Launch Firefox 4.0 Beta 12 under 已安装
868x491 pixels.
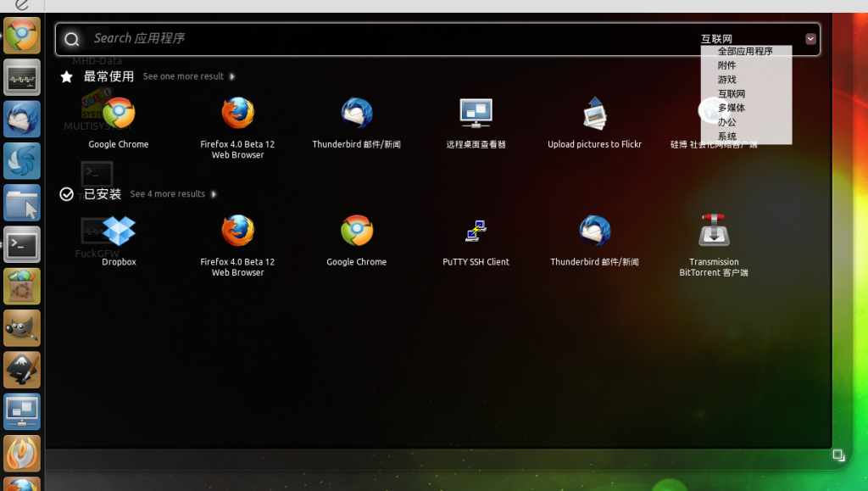tap(237, 246)
